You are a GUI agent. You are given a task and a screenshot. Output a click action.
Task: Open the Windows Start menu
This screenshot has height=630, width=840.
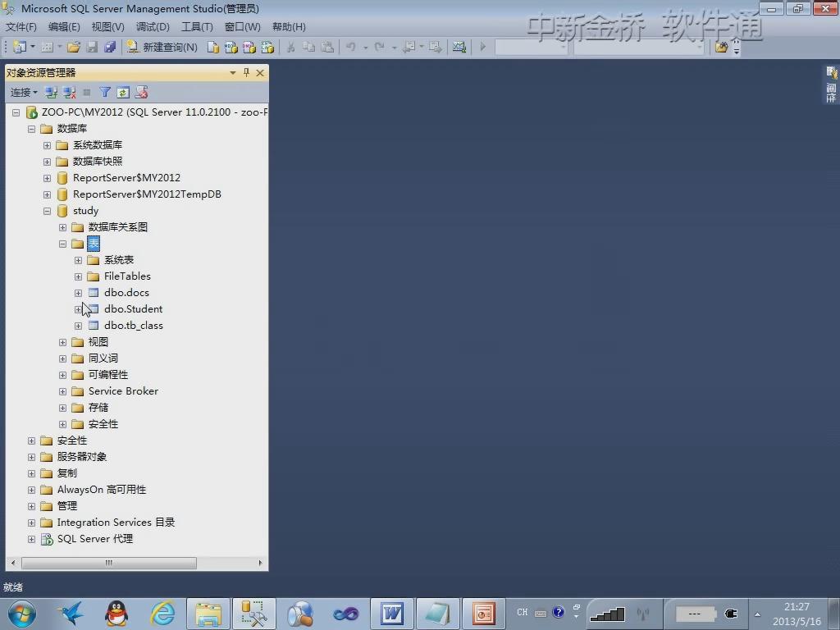pyautogui.click(x=22, y=614)
